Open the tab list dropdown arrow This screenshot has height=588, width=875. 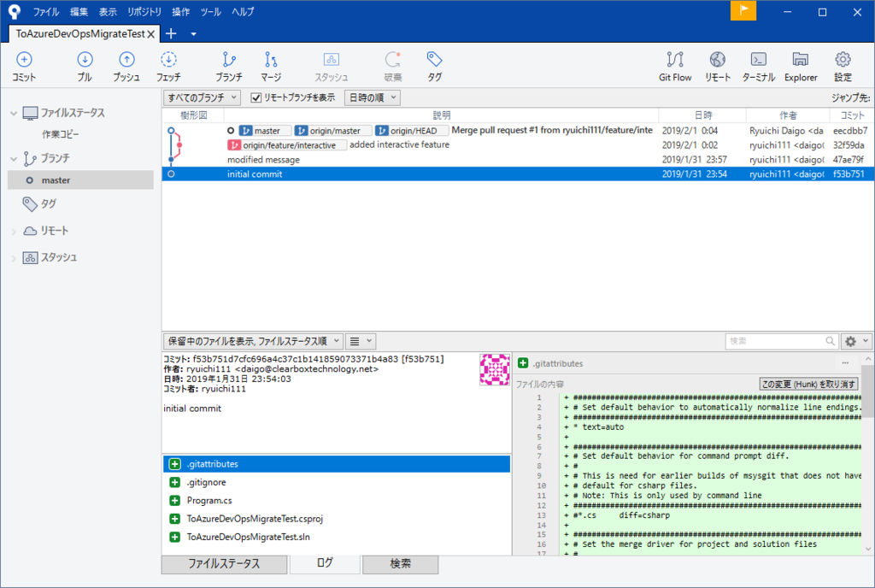coord(194,34)
